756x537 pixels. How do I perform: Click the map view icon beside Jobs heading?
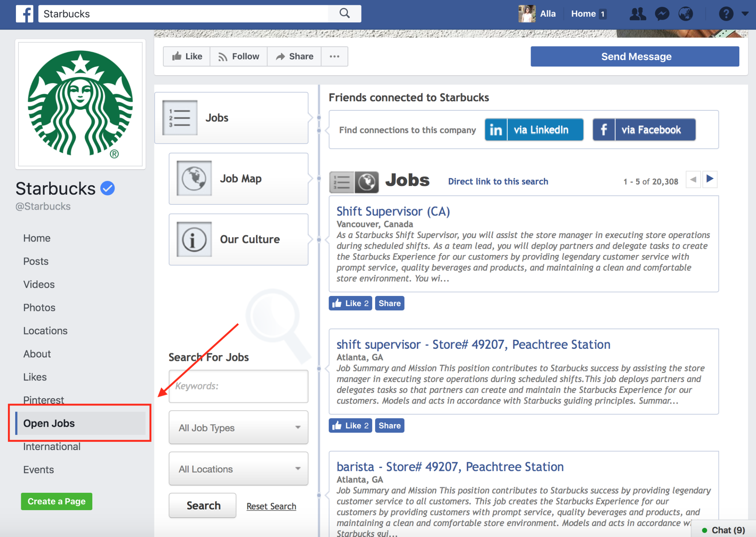pyautogui.click(x=366, y=182)
